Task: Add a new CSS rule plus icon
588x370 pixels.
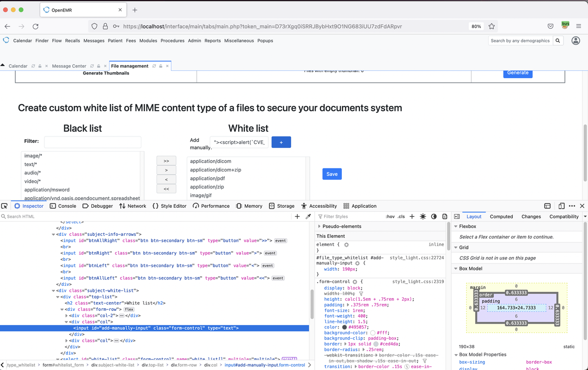Action: pos(412,216)
